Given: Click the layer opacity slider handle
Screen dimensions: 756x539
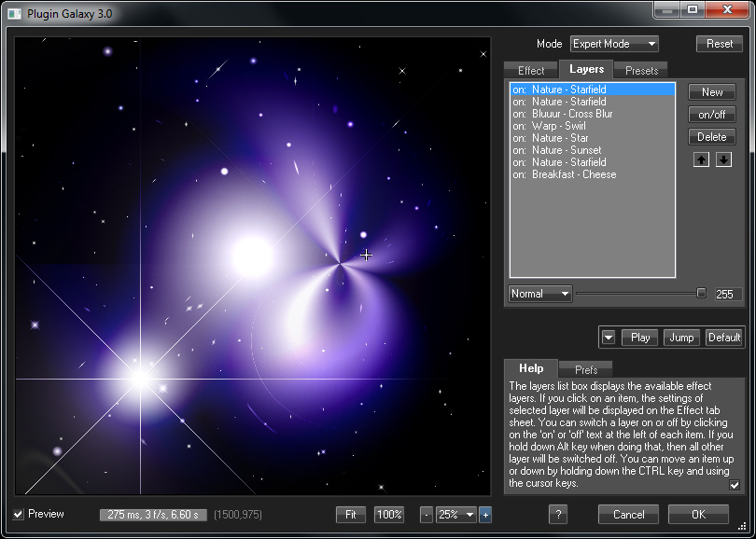Looking at the screenshot, I should point(701,293).
